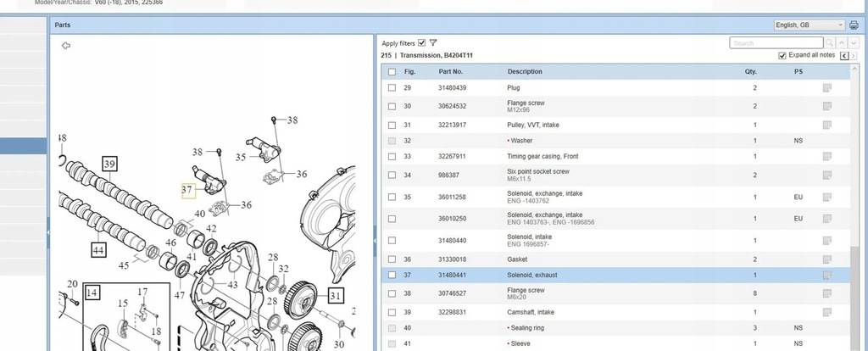Screen dimensions: 868x351
Task: Open note icon for part 31480440
Action: pyautogui.click(x=827, y=240)
